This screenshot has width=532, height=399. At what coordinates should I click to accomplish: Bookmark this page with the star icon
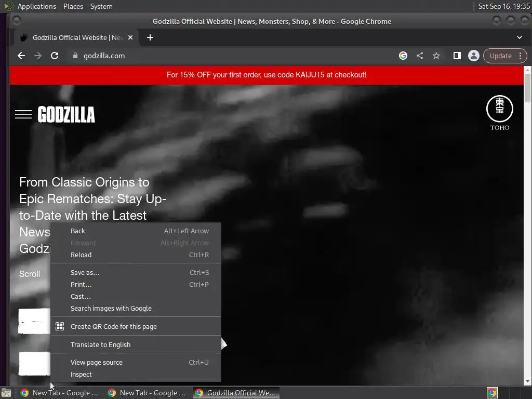tap(436, 56)
